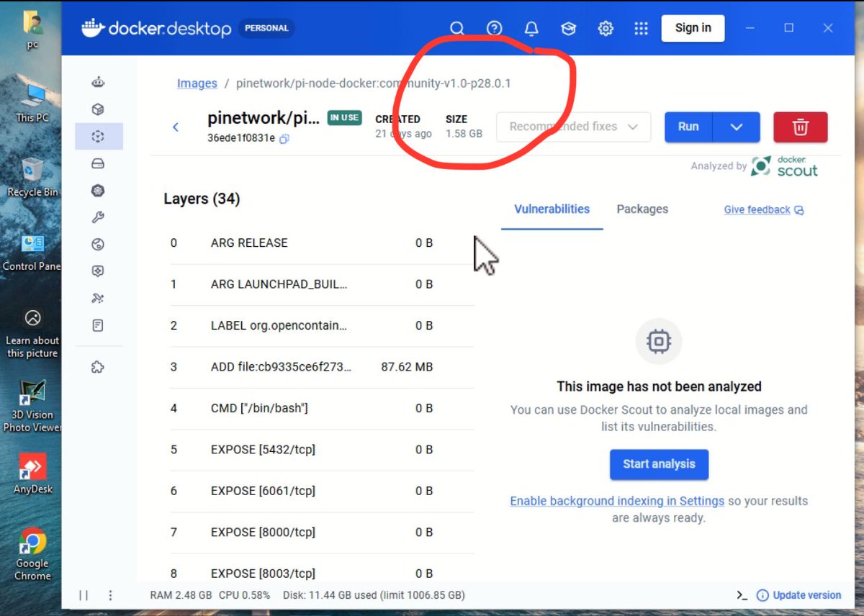The height and width of the screenshot is (616, 864).
Task: Open Google Chrome desktop shortcut
Action: (x=32, y=554)
